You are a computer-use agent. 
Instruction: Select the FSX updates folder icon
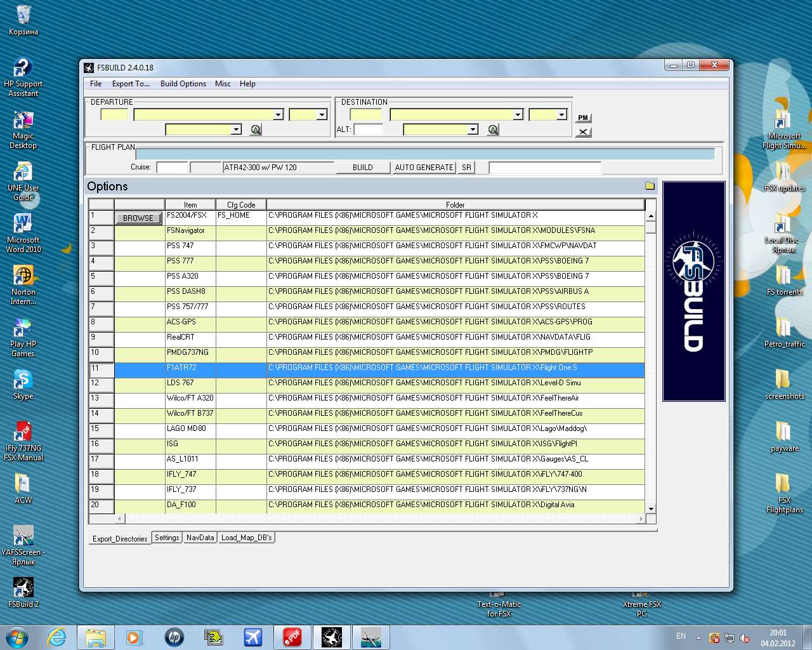(785, 177)
